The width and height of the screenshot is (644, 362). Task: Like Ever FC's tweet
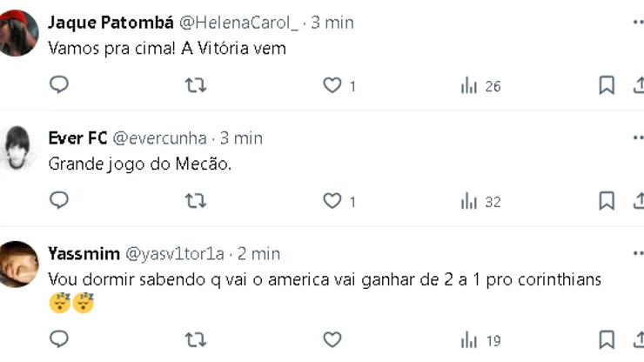point(332,201)
